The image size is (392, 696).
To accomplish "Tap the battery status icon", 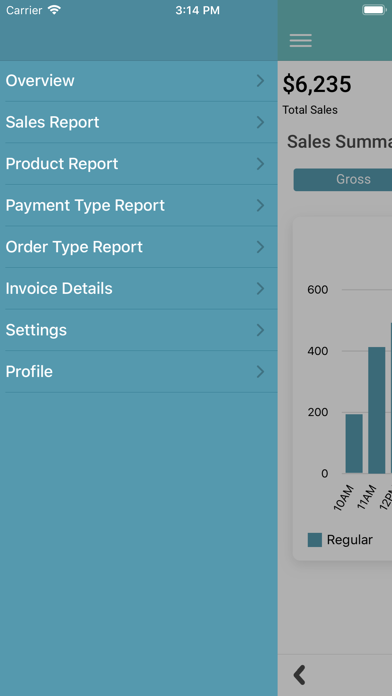I will [x=374, y=10].
